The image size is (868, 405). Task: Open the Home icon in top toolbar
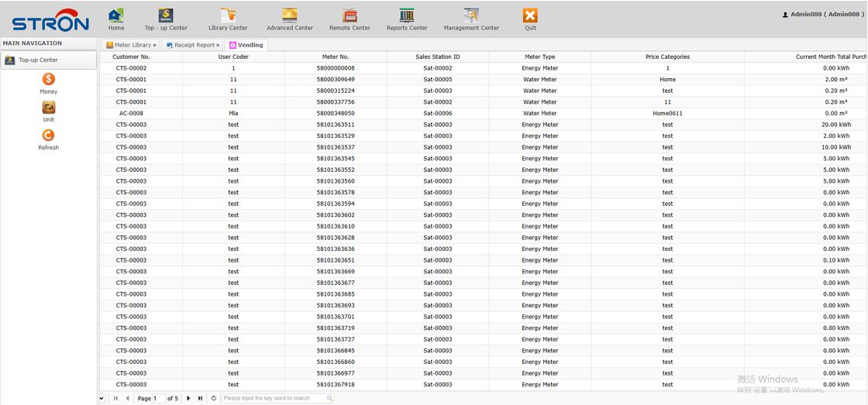tap(116, 16)
